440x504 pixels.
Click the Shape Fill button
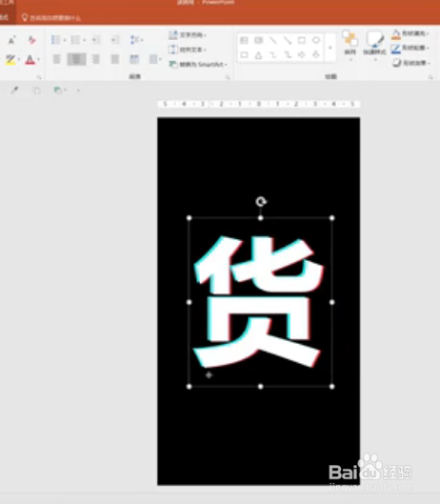coord(410,33)
